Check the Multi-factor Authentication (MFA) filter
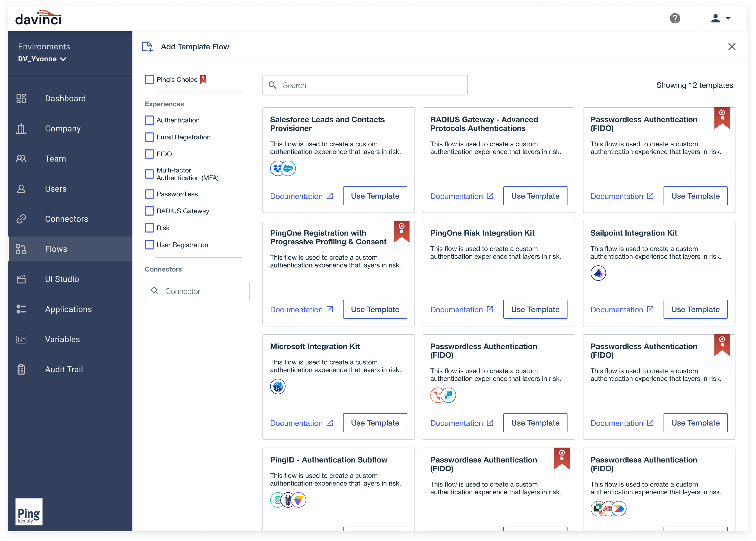756x541 pixels. click(x=149, y=174)
